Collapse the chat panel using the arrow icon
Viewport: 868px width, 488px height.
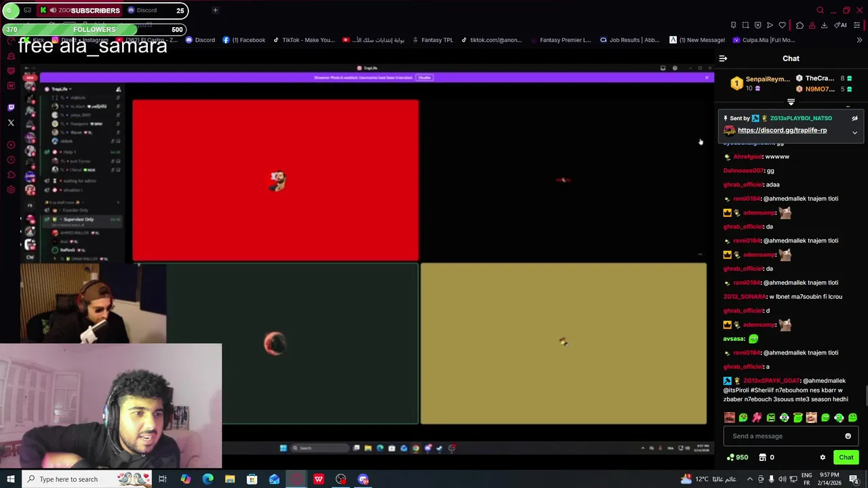click(723, 59)
